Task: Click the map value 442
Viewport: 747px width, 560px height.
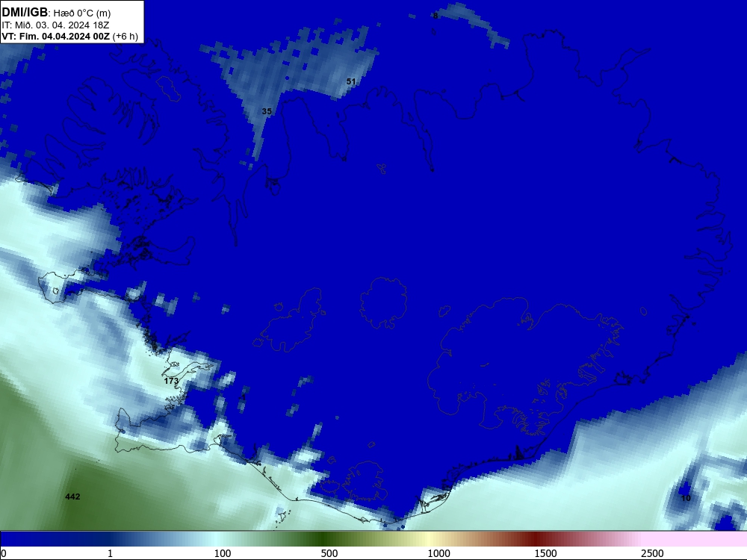Action: point(72,497)
